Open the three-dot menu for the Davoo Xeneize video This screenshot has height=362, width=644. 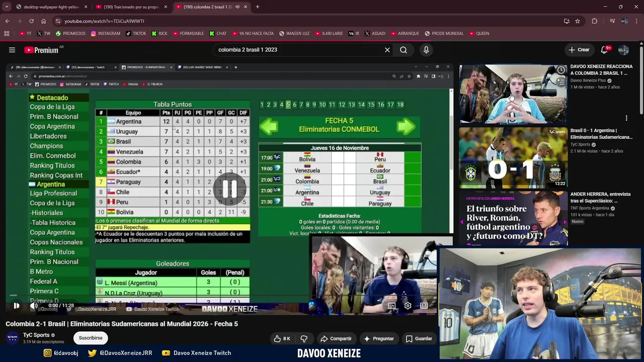coord(626,118)
